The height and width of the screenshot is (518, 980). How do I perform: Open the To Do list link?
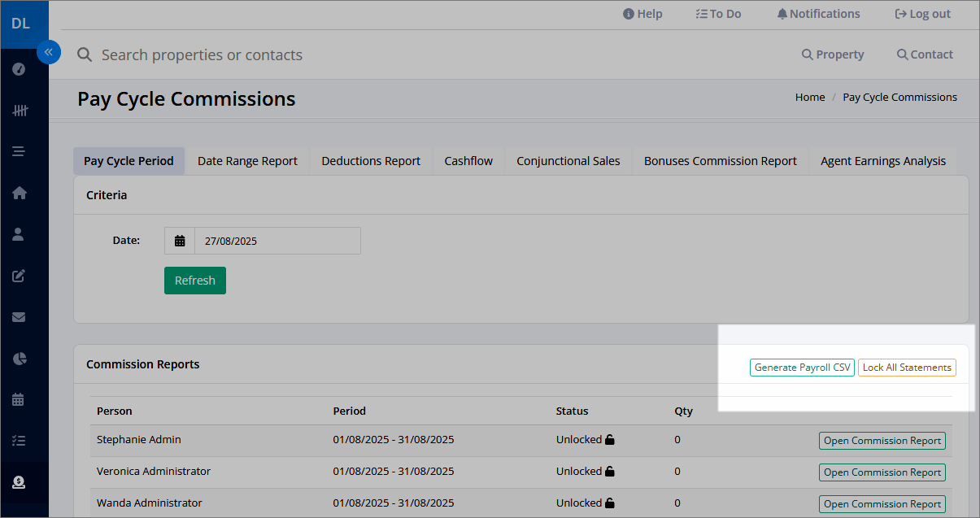click(719, 14)
